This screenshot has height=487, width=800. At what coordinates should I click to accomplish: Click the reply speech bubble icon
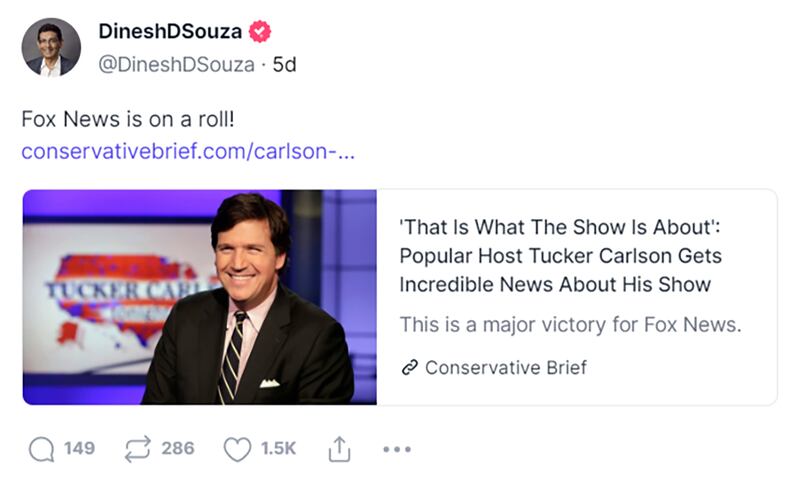coord(41,449)
